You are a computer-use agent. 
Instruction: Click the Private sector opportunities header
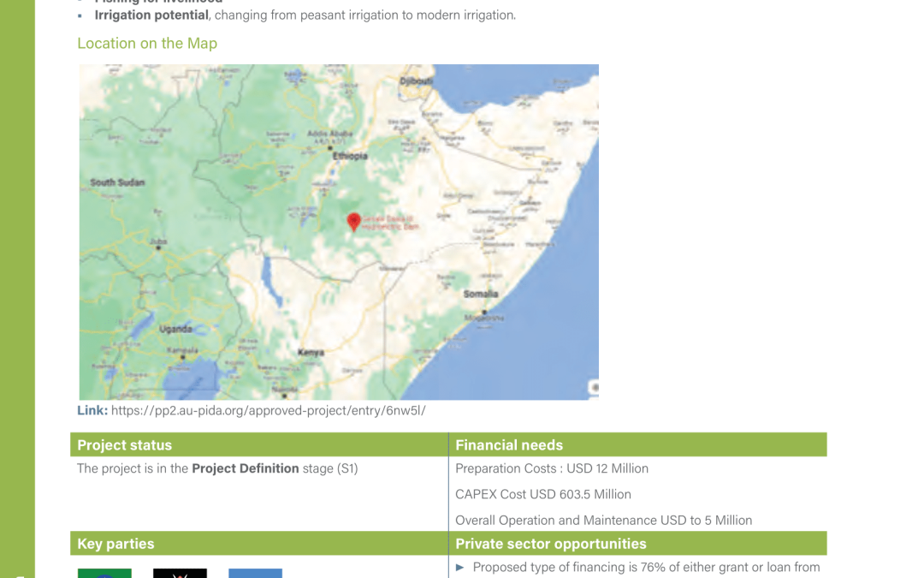click(x=551, y=544)
